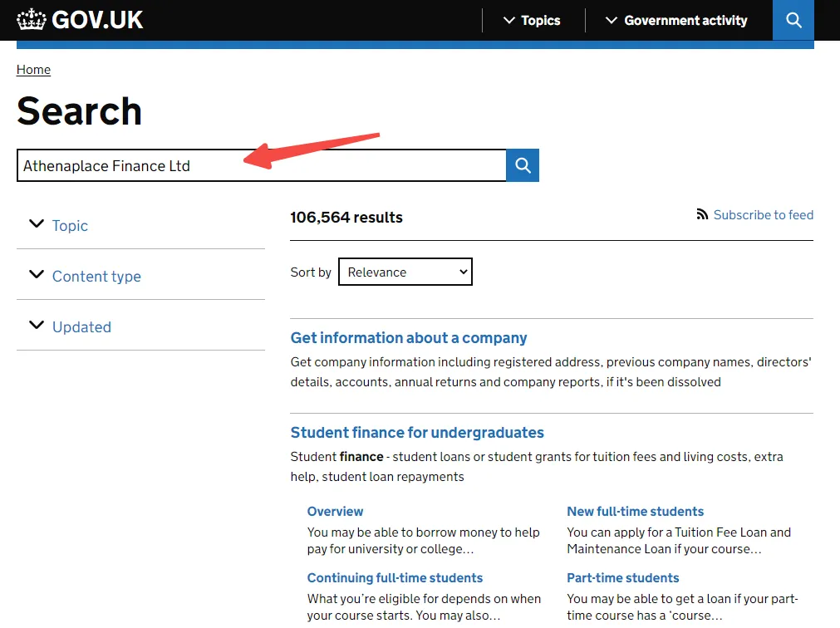Screen dimensions: 840x628
Task: Open Student finance for undergraduates result
Action: pos(417,433)
